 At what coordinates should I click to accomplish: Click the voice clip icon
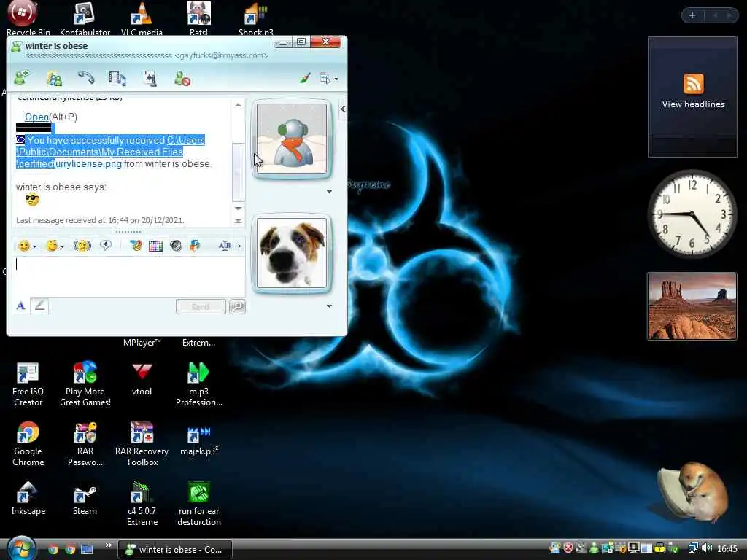pos(106,245)
